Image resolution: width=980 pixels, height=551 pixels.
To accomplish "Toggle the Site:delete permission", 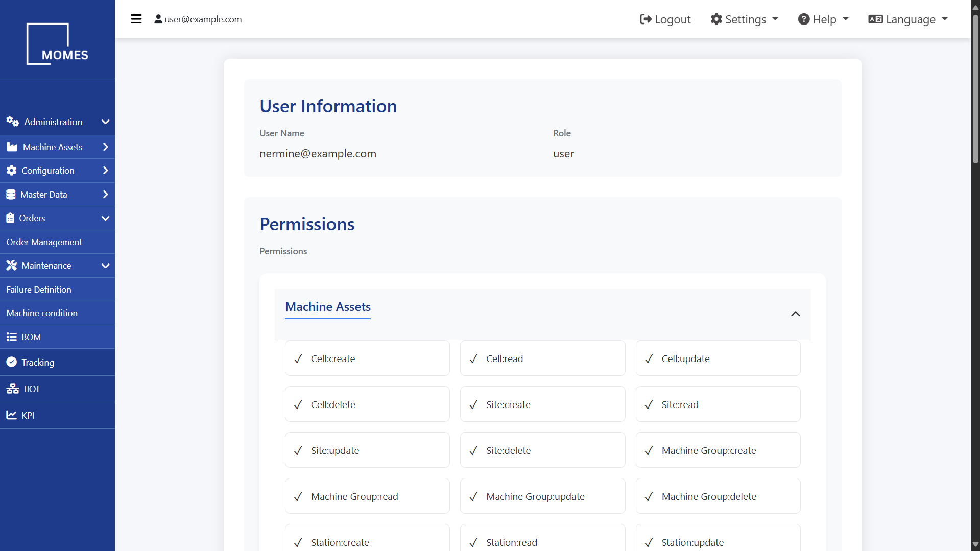I will (542, 450).
